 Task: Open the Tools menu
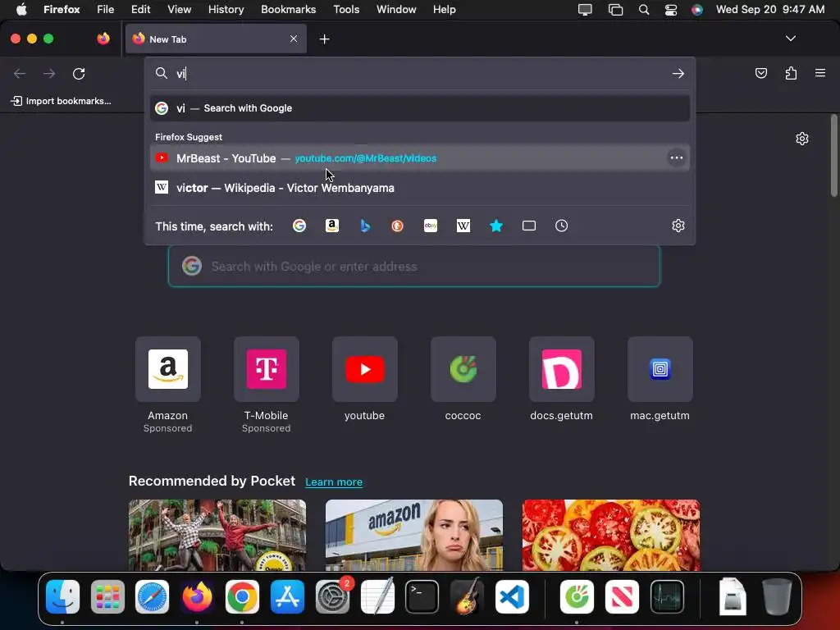[x=346, y=9]
